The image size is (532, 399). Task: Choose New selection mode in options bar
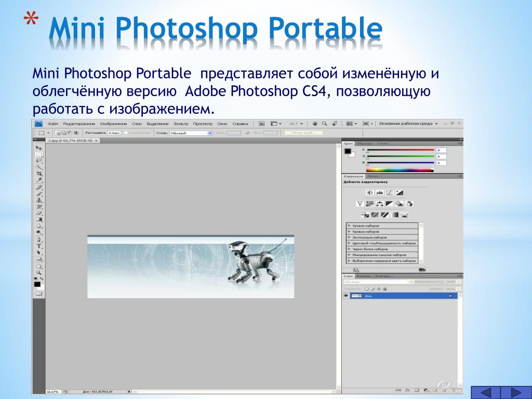tap(58, 133)
